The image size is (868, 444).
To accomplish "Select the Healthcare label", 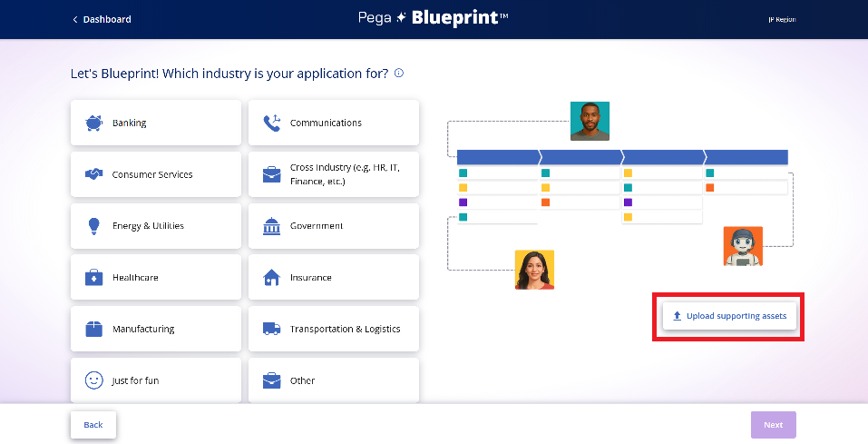I will (136, 277).
